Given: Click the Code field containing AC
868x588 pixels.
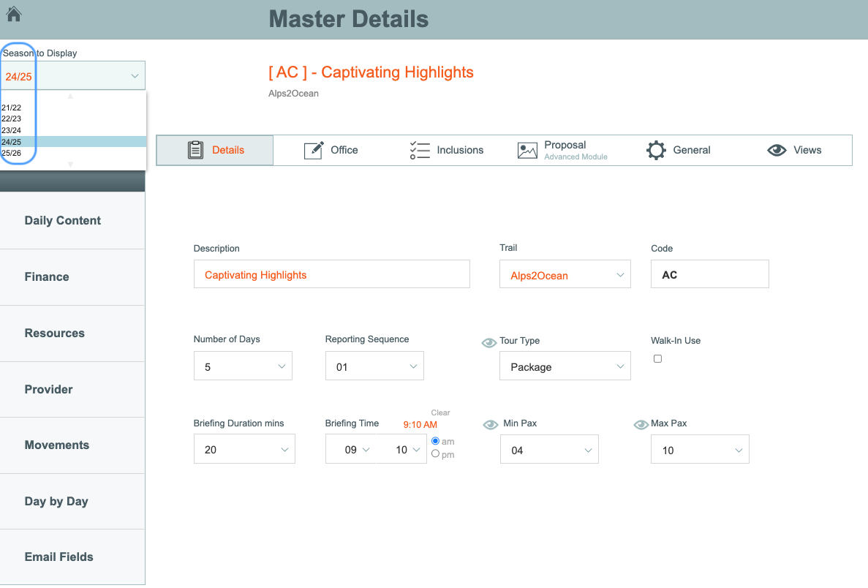Looking at the screenshot, I should 709,274.
